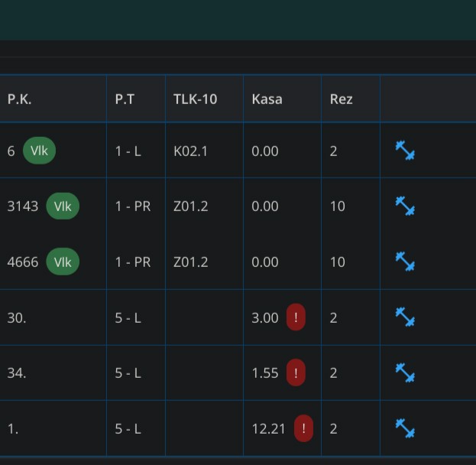Click the dumbbell icon in the 30. row
The image size is (476, 465).
(x=405, y=317)
